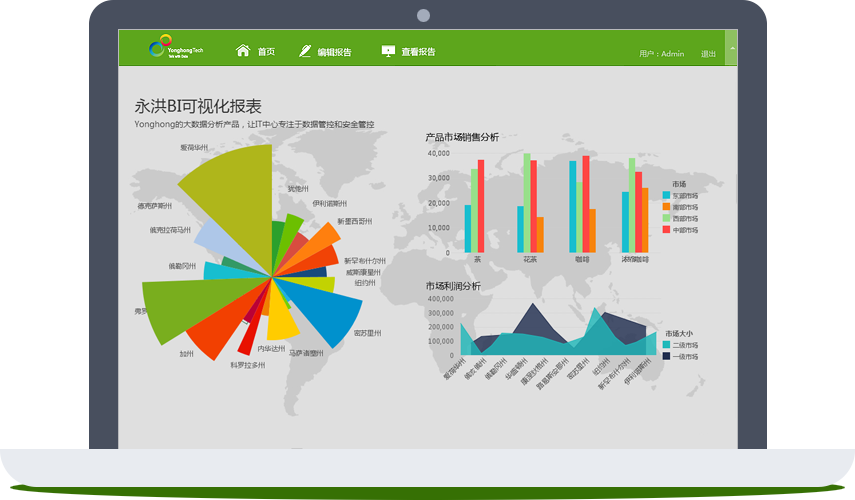Image resolution: width=855 pixels, height=500 pixels.
Task: Click the red 中部市场 bar for 茶
Action: tap(481, 206)
